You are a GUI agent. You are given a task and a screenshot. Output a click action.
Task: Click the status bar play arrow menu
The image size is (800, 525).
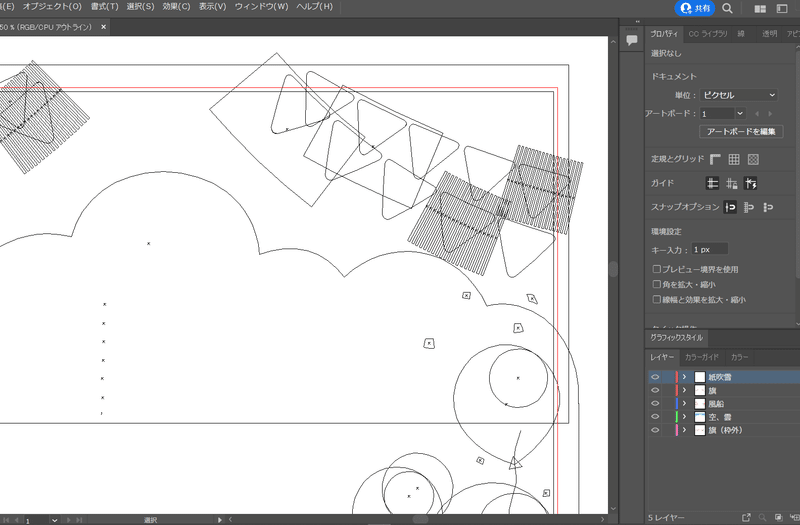[x=220, y=520]
